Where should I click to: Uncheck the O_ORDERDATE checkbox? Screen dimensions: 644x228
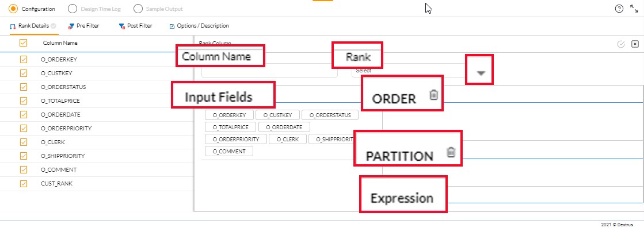pyautogui.click(x=24, y=114)
